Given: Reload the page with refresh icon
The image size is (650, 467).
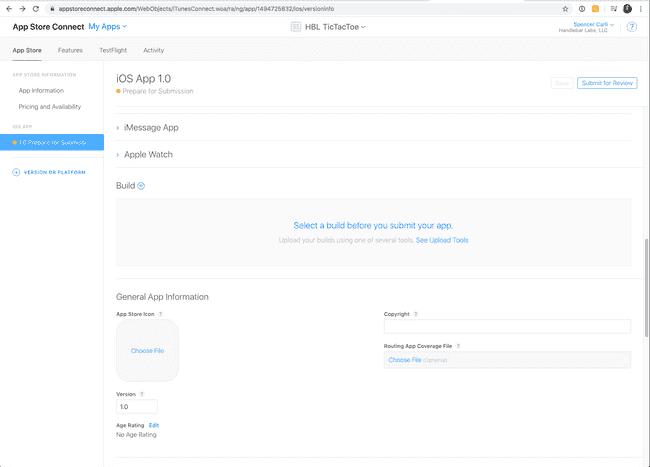Looking at the screenshot, I should click(36, 9).
